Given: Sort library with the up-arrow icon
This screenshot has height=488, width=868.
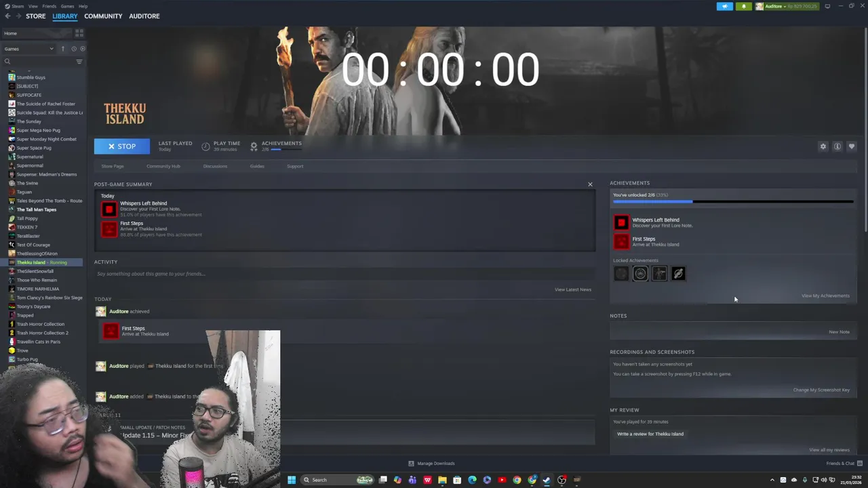Looking at the screenshot, I should pos(63,49).
